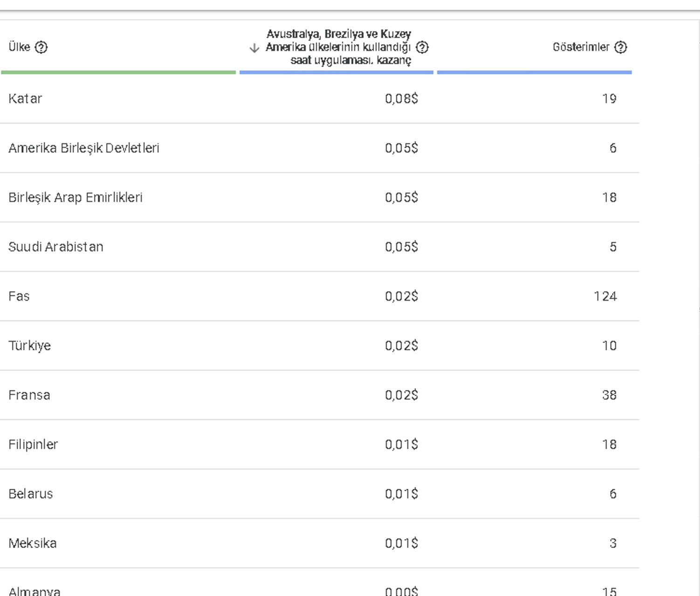This screenshot has height=596, width=700.
Task: Click Türkiye impressions value 10
Action: click(609, 346)
